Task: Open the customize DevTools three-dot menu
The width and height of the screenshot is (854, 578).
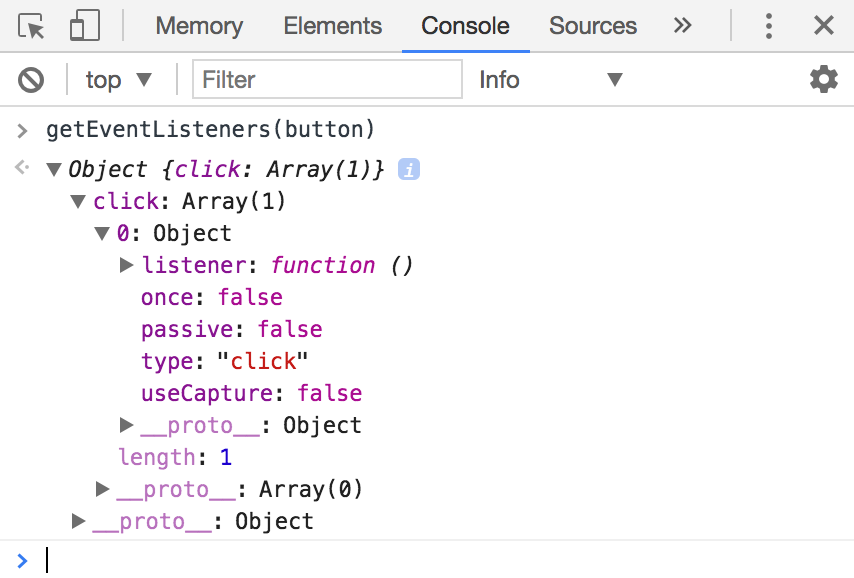Action: (x=768, y=26)
